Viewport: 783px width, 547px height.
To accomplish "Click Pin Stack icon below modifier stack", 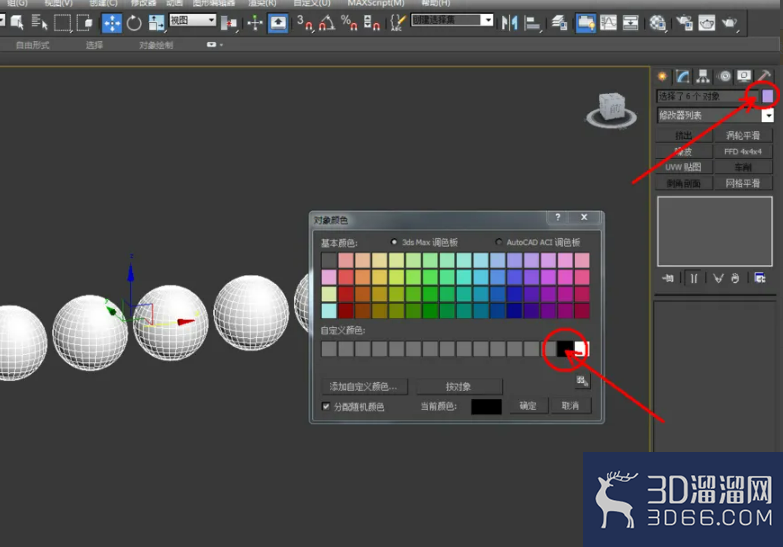I will click(x=668, y=278).
